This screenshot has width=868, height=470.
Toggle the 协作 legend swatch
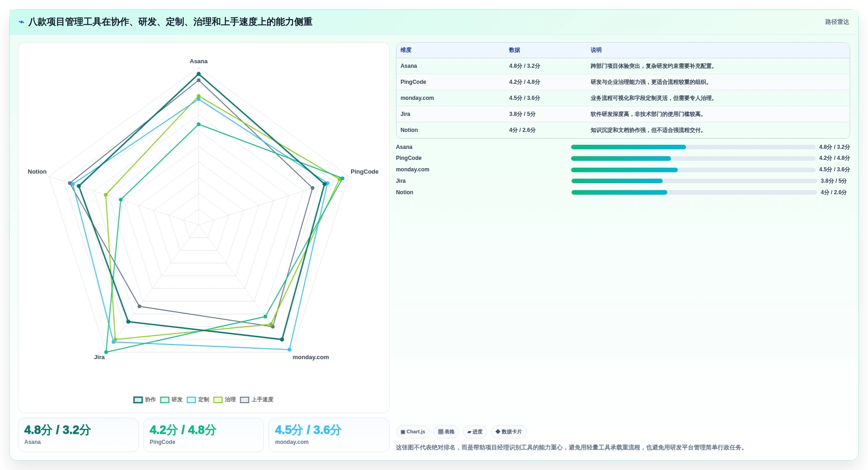click(138, 399)
